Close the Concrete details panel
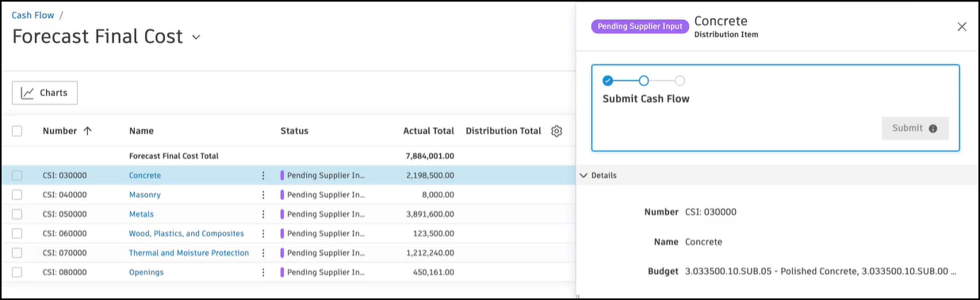 (x=962, y=26)
